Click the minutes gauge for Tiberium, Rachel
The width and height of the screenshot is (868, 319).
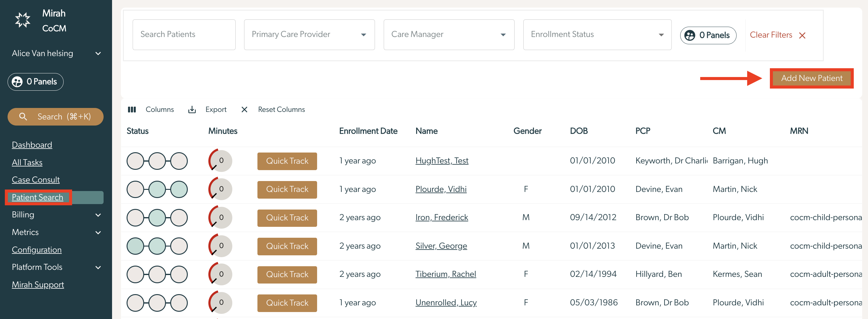[x=220, y=274]
